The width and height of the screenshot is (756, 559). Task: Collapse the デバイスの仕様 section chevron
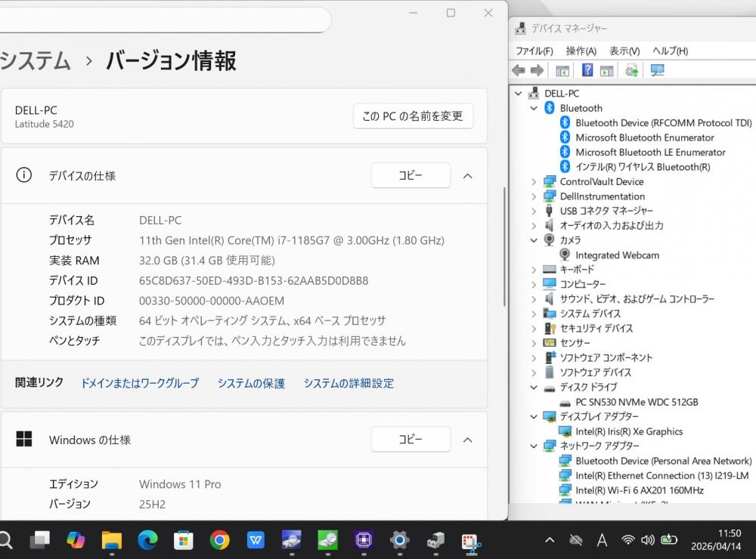(467, 176)
